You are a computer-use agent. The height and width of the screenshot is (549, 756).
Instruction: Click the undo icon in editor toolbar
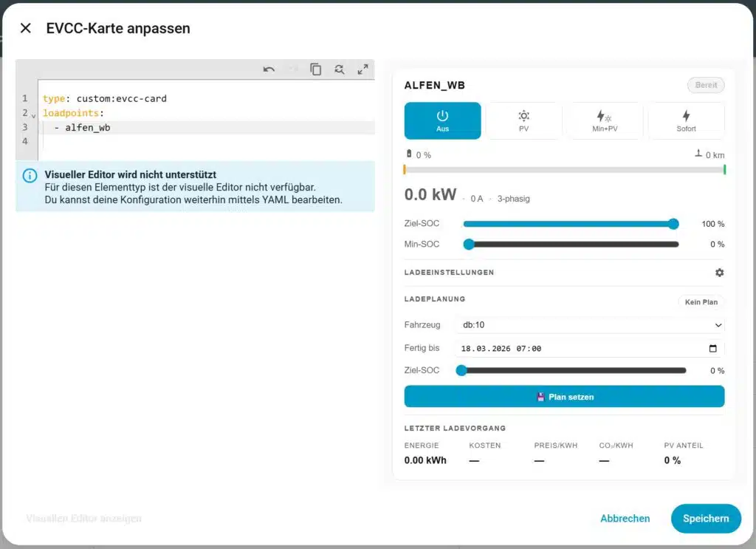[269, 69]
